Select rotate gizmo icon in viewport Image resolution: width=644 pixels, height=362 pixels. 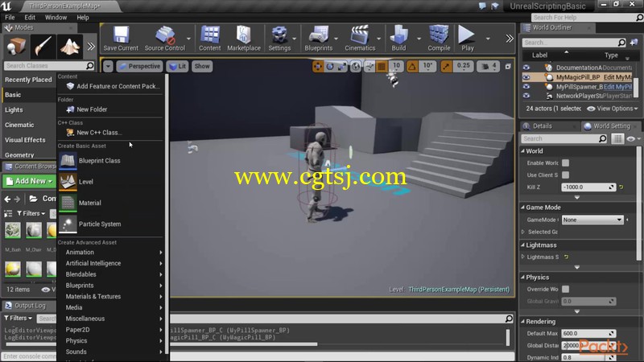click(x=330, y=66)
